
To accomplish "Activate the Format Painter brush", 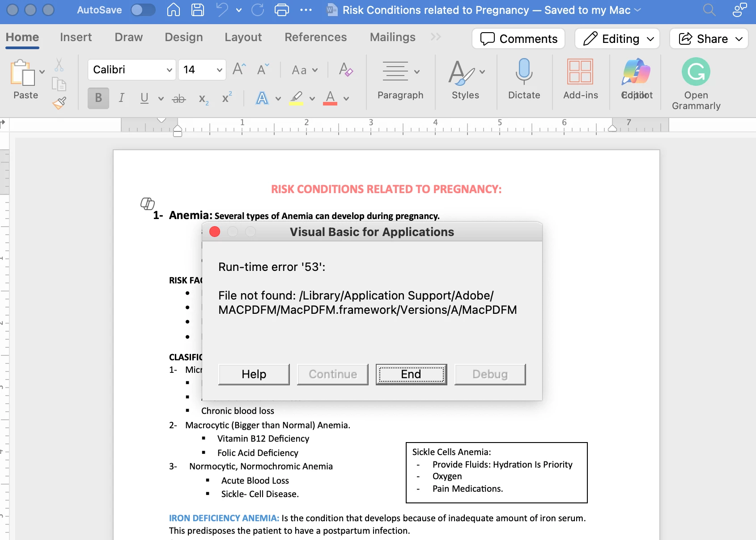I will pyautogui.click(x=59, y=103).
